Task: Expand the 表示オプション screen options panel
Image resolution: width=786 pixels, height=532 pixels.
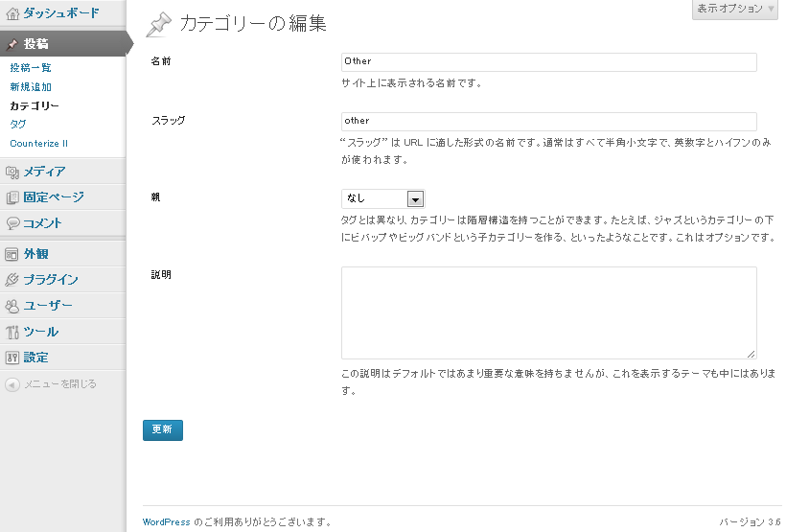Action: click(x=736, y=9)
